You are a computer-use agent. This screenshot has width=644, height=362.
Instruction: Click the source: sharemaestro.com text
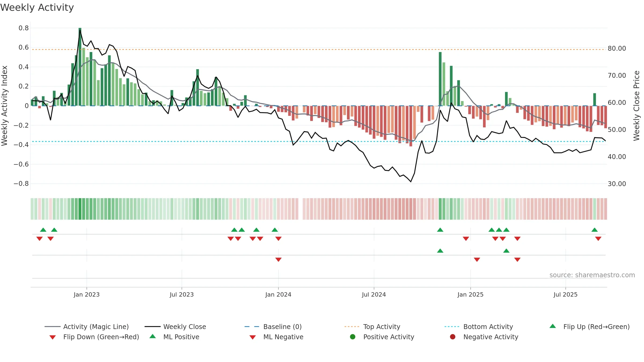[x=592, y=275]
